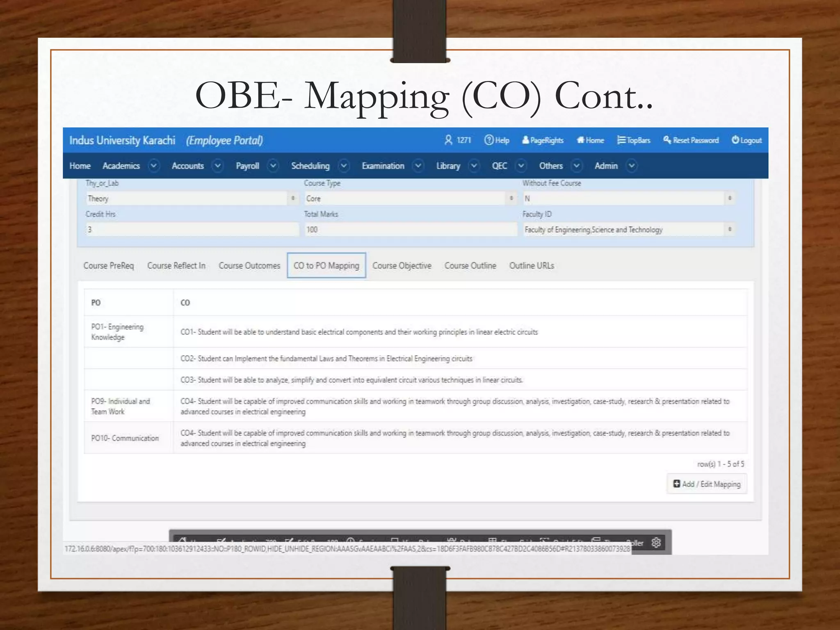840x630 pixels.
Task: Switch to the Course PreReq tab
Action: [109, 265]
